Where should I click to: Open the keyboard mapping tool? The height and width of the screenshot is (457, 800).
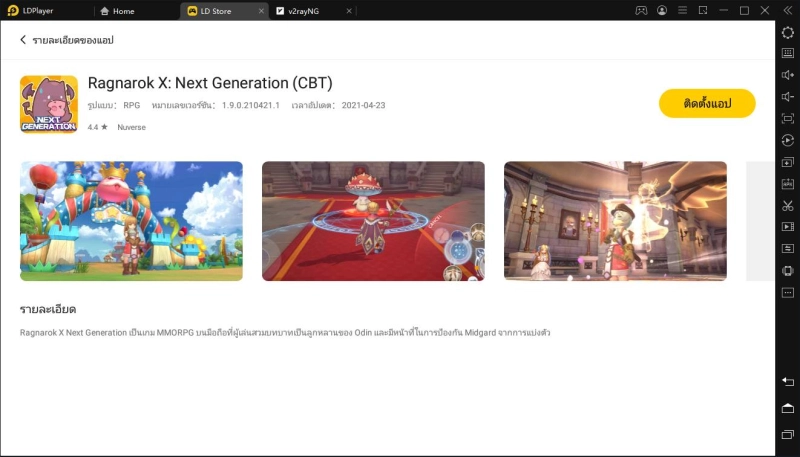point(788,53)
